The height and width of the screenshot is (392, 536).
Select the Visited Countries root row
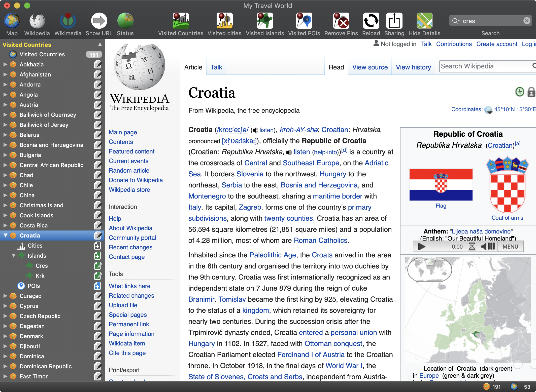click(52, 54)
